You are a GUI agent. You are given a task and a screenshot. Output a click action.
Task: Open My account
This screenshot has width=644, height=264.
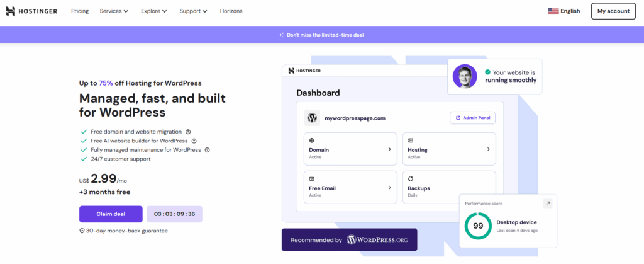tap(614, 11)
